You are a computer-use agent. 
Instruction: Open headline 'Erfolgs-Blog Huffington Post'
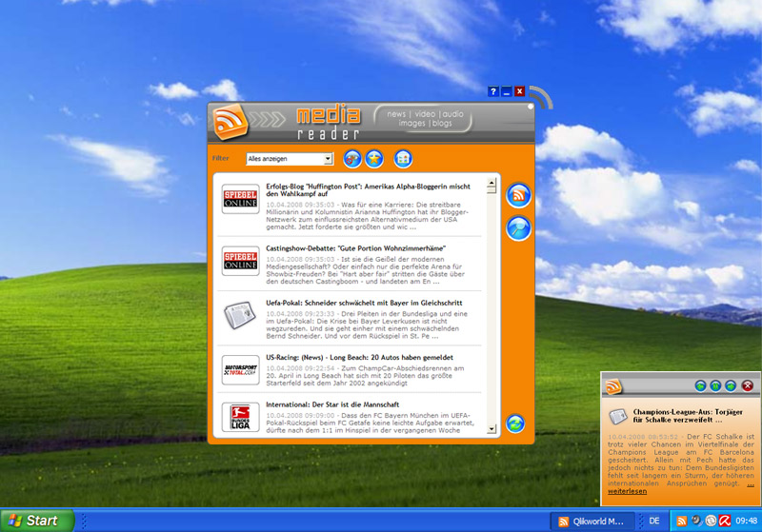(368, 189)
